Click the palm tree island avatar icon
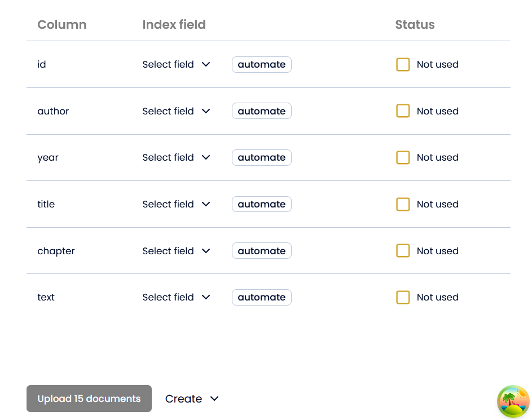Viewport: 532px width, 420px height. [513, 401]
